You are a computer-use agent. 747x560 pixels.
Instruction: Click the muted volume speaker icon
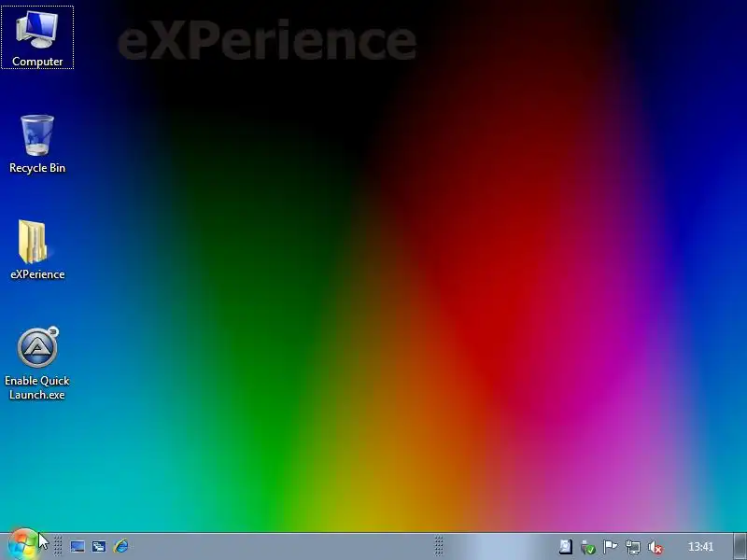(x=655, y=547)
